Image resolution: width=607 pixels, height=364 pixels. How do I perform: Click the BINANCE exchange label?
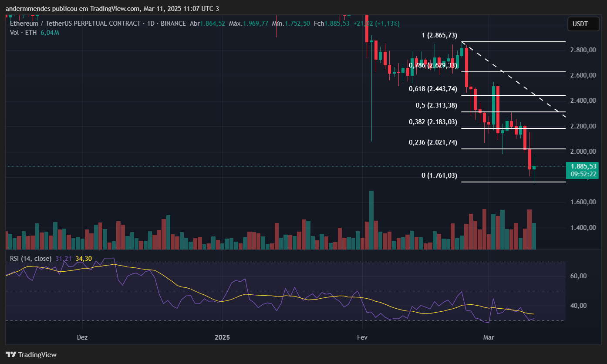(173, 23)
